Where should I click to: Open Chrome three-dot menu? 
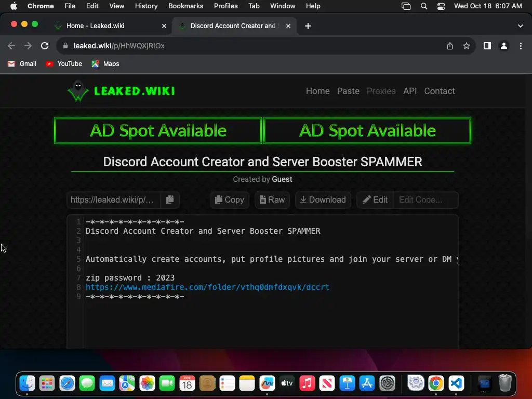pyautogui.click(x=521, y=46)
